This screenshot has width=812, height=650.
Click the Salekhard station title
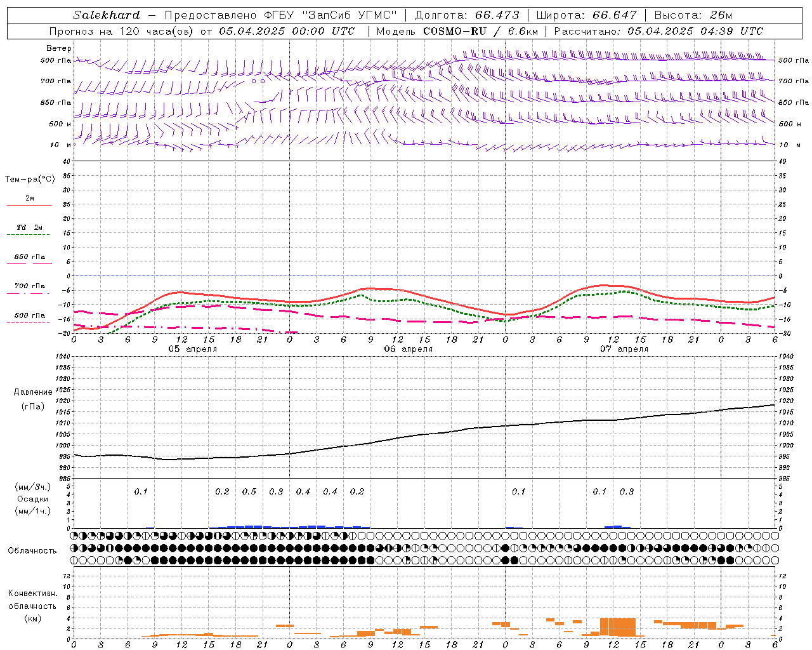pyautogui.click(x=106, y=15)
